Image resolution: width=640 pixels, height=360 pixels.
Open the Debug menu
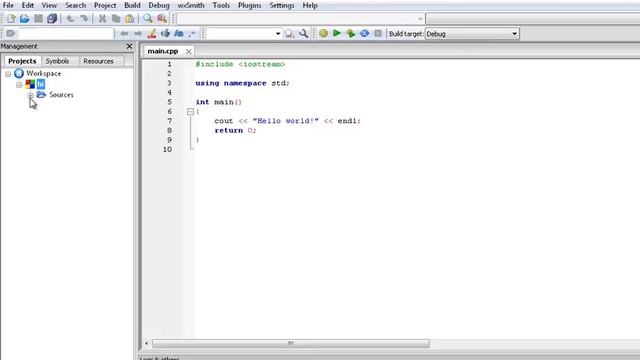click(x=159, y=5)
